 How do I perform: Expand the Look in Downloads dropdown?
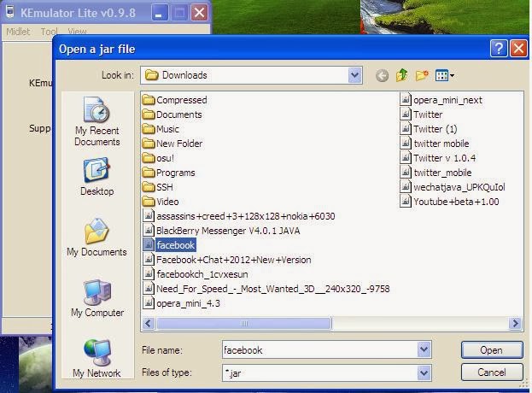click(x=354, y=75)
